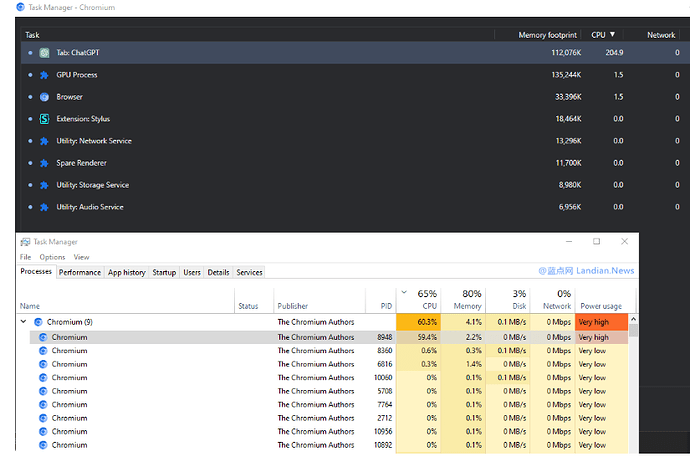
Task: Click the Utility: Audio Service row text
Action: point(90,207)
